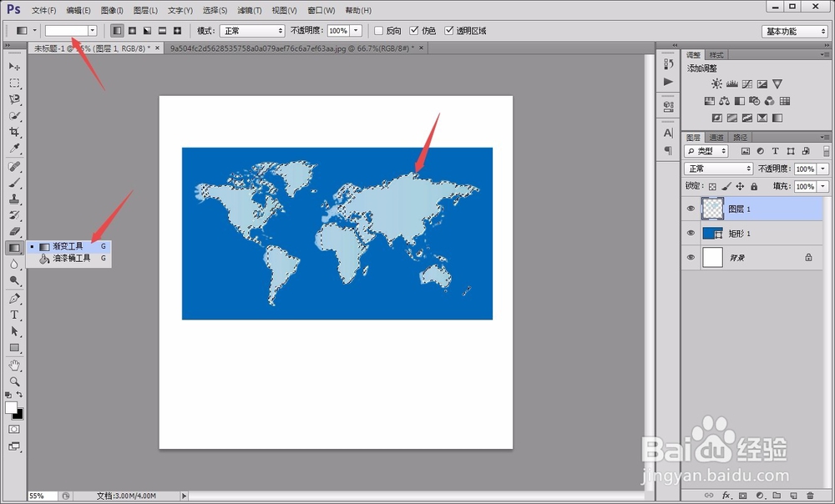Select the Pen tool
The width and height of the screenshot is (835, 504).
pyautogui.click(x=14, y=299)
